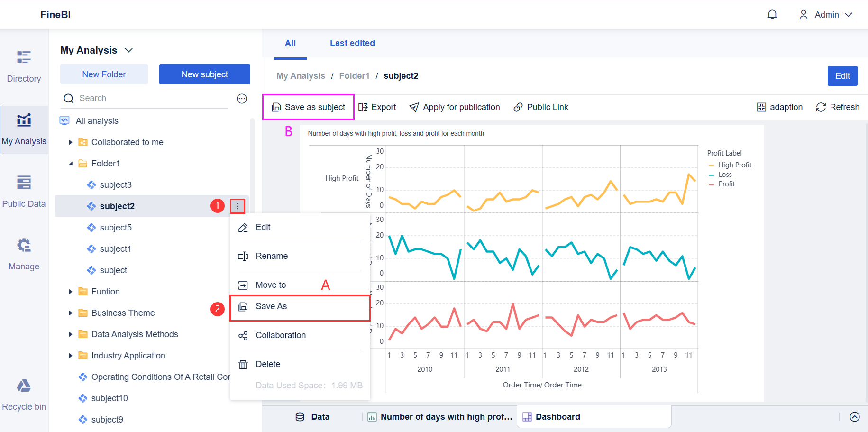Viewport: 868px width, 432px height.
Task: Click the Refresh dashboard icon
Action: (837, 107)
